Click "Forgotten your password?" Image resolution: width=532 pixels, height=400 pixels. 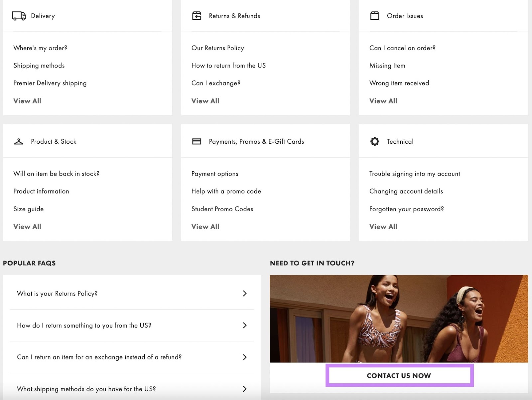406,209
